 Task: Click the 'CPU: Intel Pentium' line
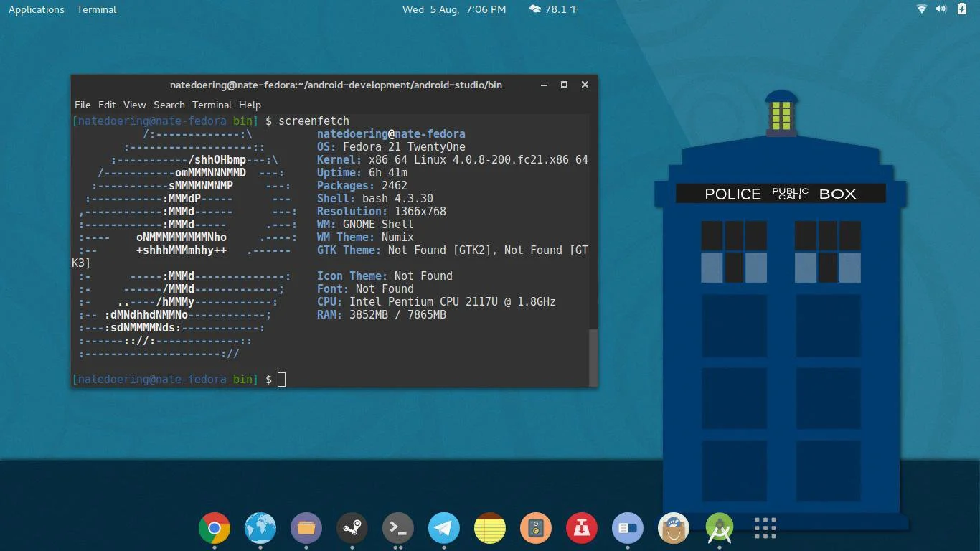point(436,302)
